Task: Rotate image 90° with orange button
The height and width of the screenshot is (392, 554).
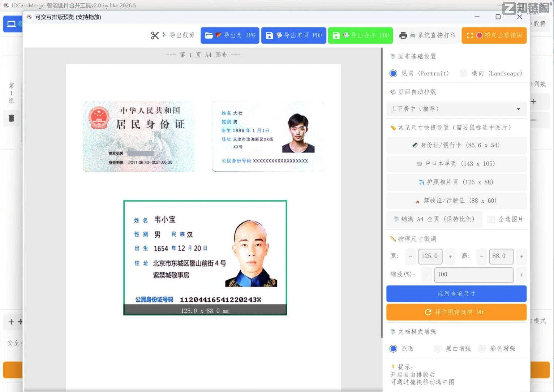Action: point(456,312)
